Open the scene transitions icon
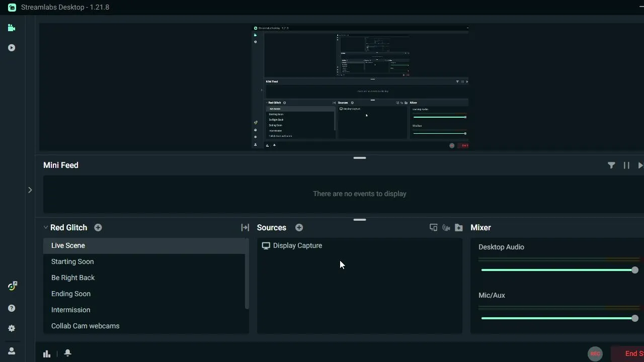This screenshot has width=644, height=362. [x=245, y=228]
